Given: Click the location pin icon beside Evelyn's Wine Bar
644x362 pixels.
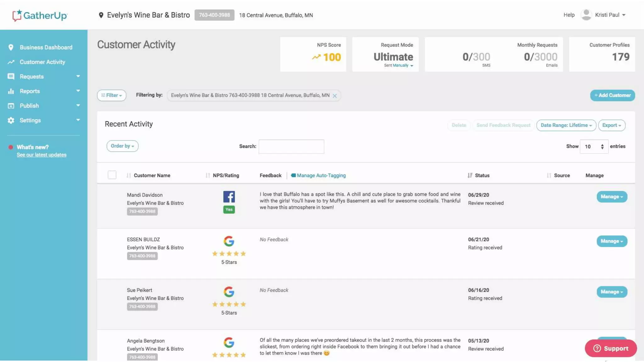Looking at the screenshot, I should point(101,15).
